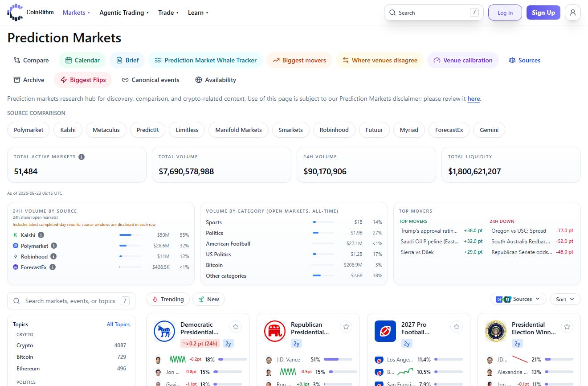This screenshot has width=588, height=386.
Task: Click the top Search field
Action: [434, 12]
